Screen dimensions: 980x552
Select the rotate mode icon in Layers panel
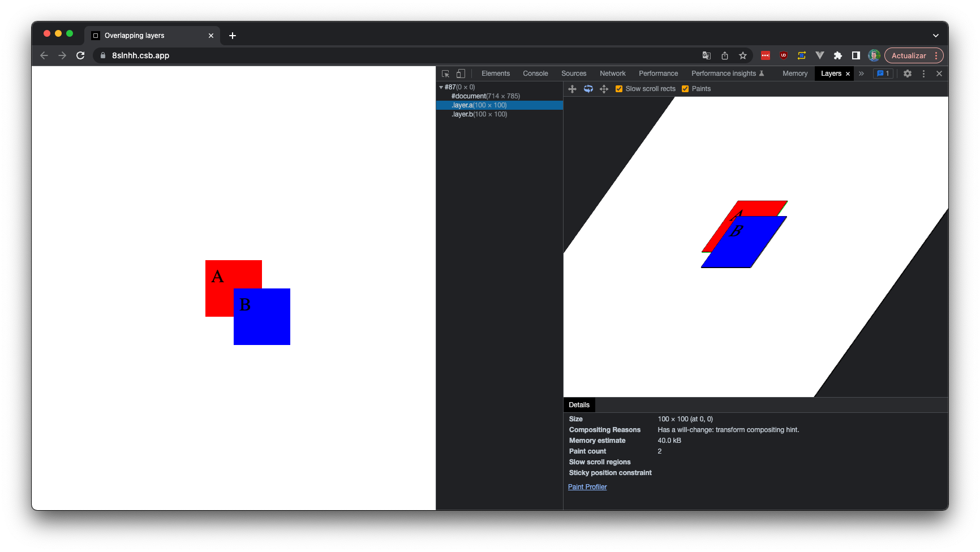coord(588,89)
